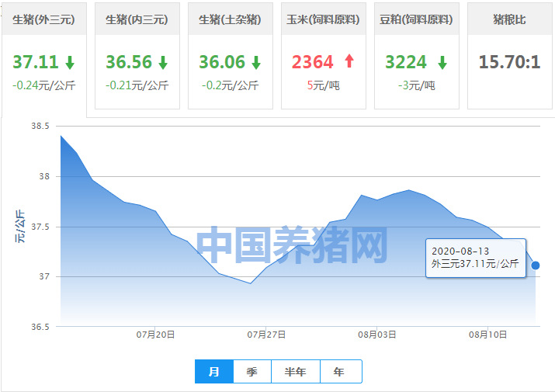Switch to the 生猪(内三元) tab
555x392 pixels.
[x=137, y=19]
